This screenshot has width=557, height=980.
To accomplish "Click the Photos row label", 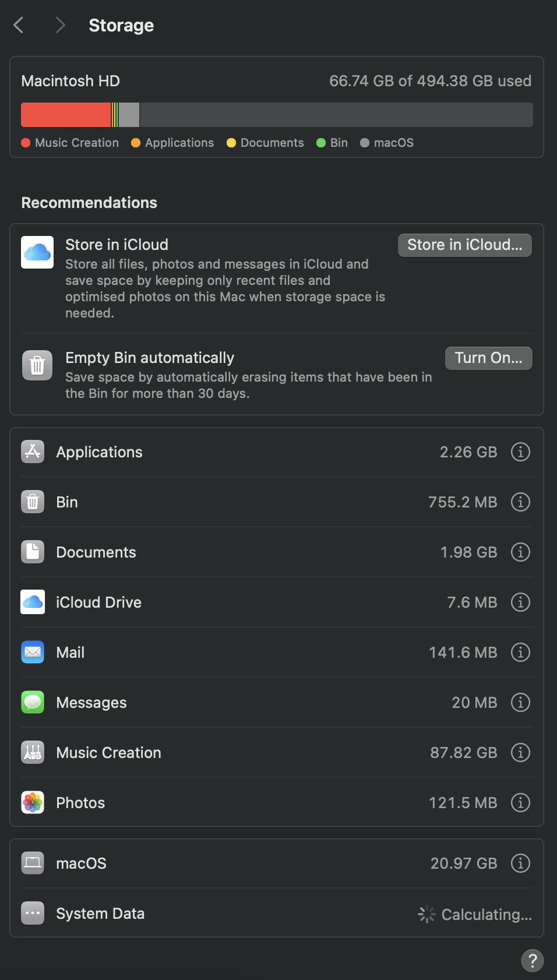I will 80,803.
